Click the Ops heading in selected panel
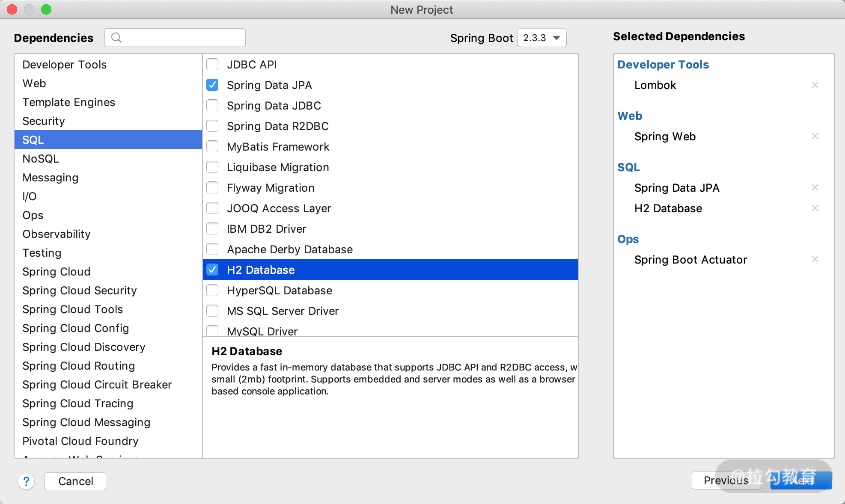Image resolution: width=845 pixels, height=504 pixels. click(628, 239)
